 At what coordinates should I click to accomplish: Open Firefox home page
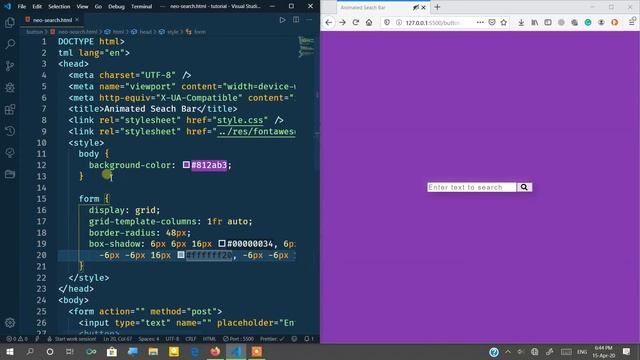point(369,22)
